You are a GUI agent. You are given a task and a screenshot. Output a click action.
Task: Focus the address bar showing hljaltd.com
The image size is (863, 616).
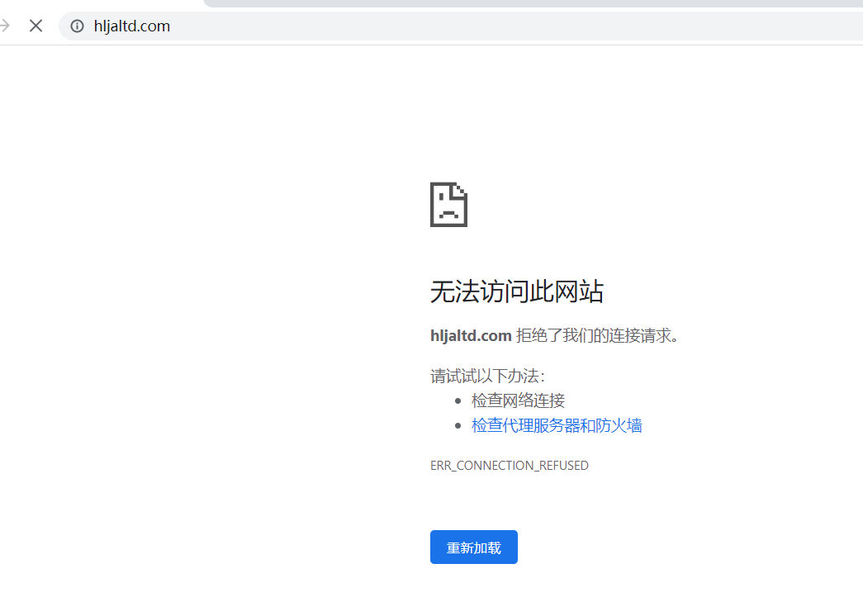click(x=132, y=26)
